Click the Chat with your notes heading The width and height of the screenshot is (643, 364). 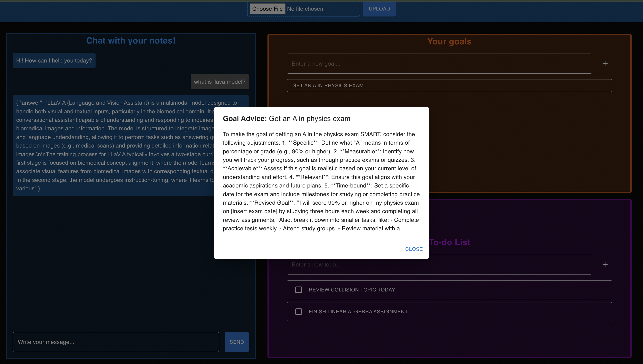coord(131,41)
